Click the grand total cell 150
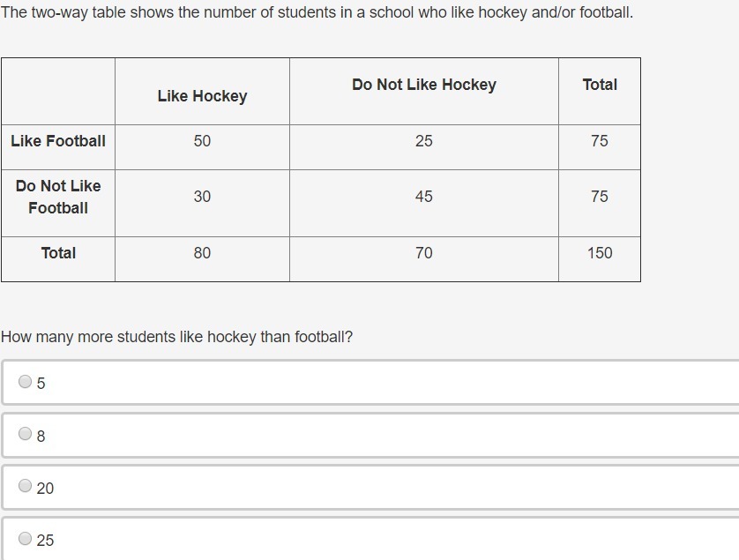The image size is (739, 560). click(600, 253)
